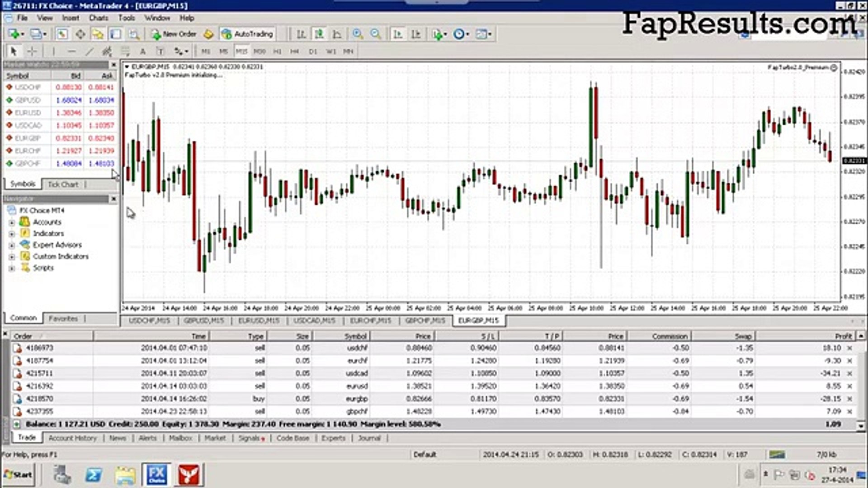Viewport: 868px width, 488px height.
Task: Close the eurgbp order 4218570
Action: pyautogui.click(x=849, y=399)
